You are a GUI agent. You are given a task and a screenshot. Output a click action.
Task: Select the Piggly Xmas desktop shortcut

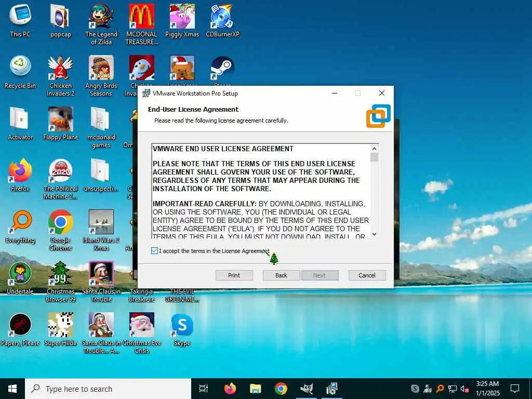coord(182,21)
